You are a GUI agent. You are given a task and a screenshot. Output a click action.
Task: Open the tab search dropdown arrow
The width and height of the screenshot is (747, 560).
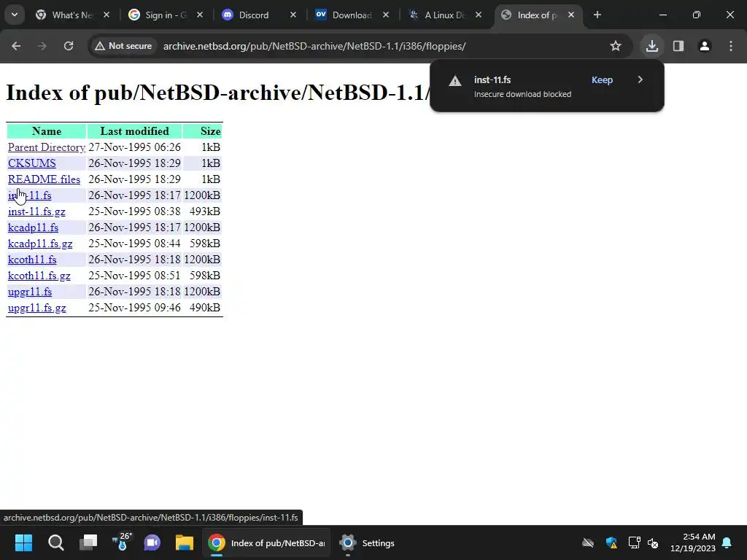click(15, 15)
